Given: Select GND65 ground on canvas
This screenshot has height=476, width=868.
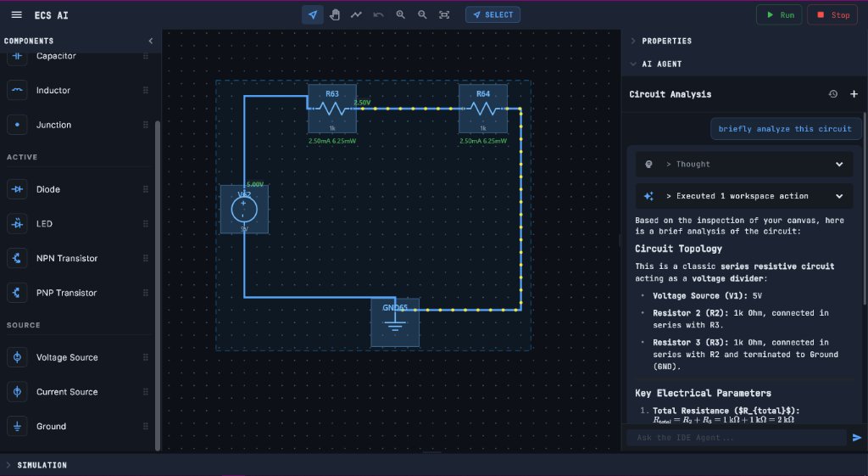Looking at the screenshot, I should coord(395,322).
